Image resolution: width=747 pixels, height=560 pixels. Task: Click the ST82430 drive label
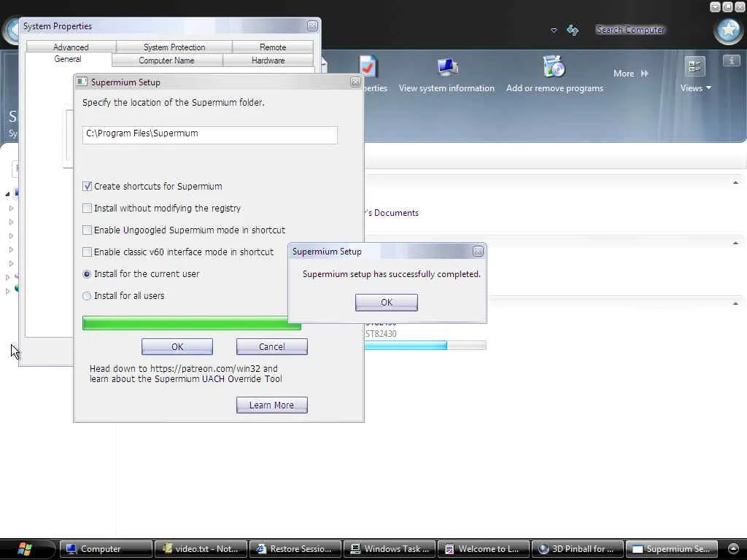pyautogui.click(x=381, y=334)
